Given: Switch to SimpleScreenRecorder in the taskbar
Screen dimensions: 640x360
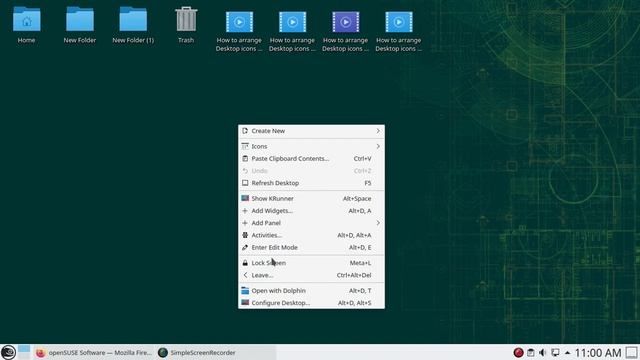Looking at the screenshot, I should (x=216, y=352).
